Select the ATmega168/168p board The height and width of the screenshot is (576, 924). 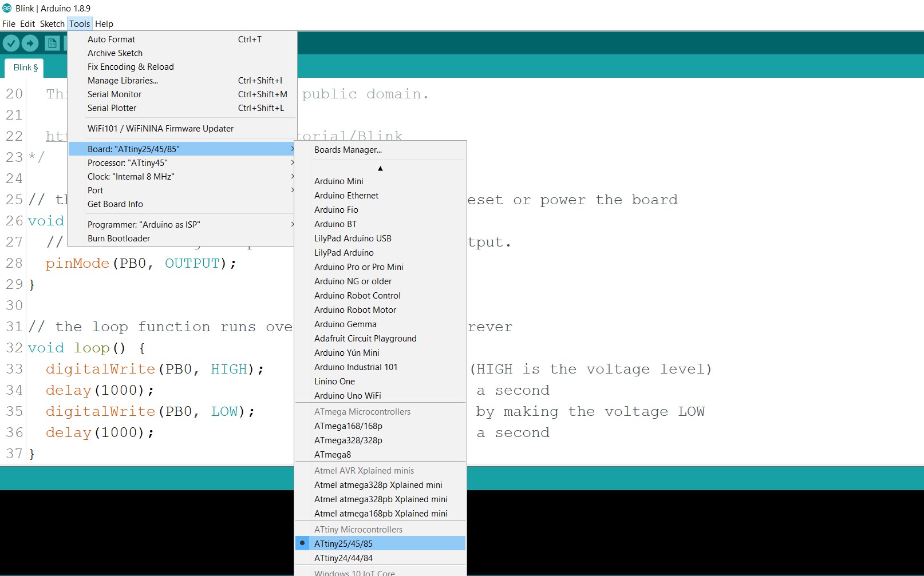coord(380,426)
